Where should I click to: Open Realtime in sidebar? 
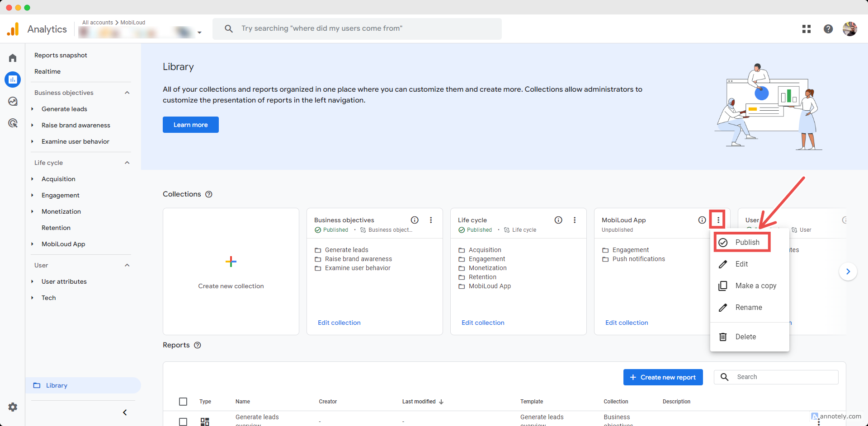[x=47, y=71]
